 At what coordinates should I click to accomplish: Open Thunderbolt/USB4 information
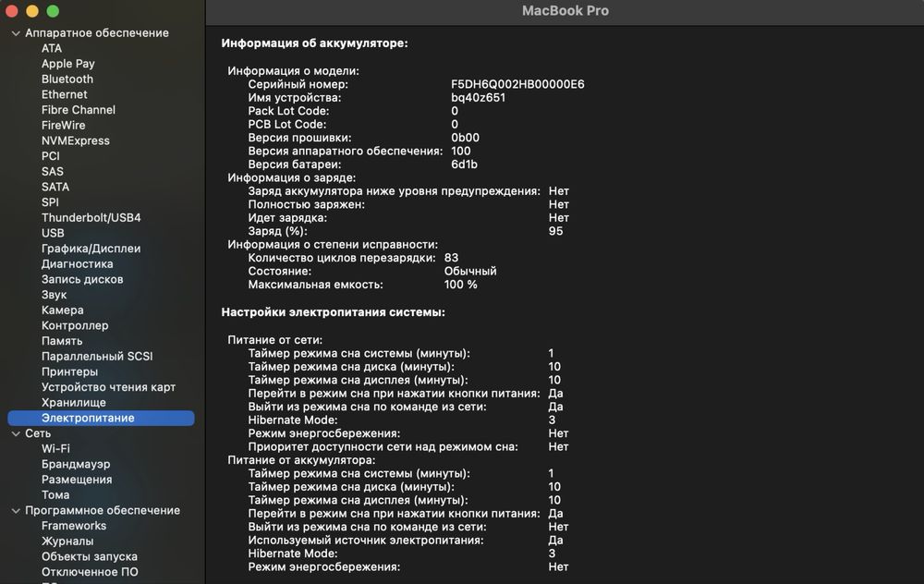point(91,217)
